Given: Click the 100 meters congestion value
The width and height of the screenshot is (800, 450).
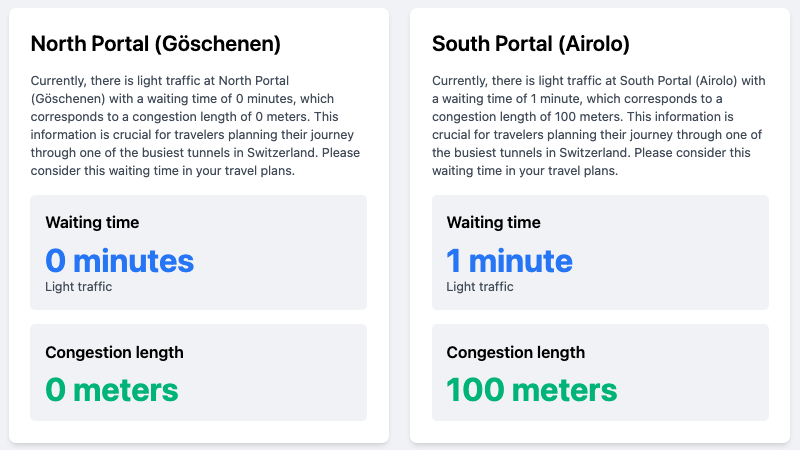Looking at the screenshot, I should (532, 390).
